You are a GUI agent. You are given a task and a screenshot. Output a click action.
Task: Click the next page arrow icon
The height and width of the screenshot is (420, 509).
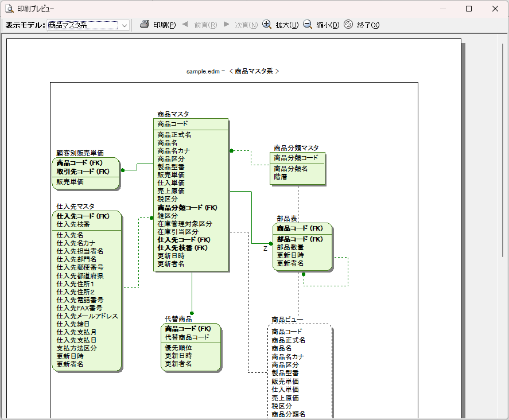click(226, 24)
